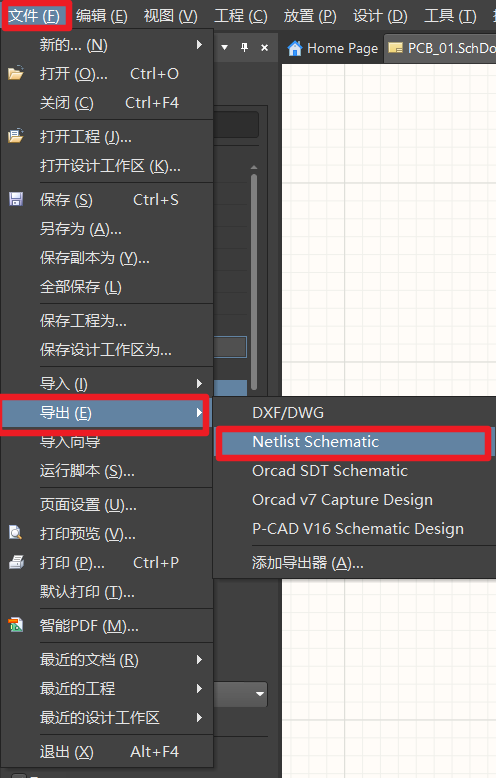Click the Smart PDF icon
496x778 pixels.
(x=16, y=625)
